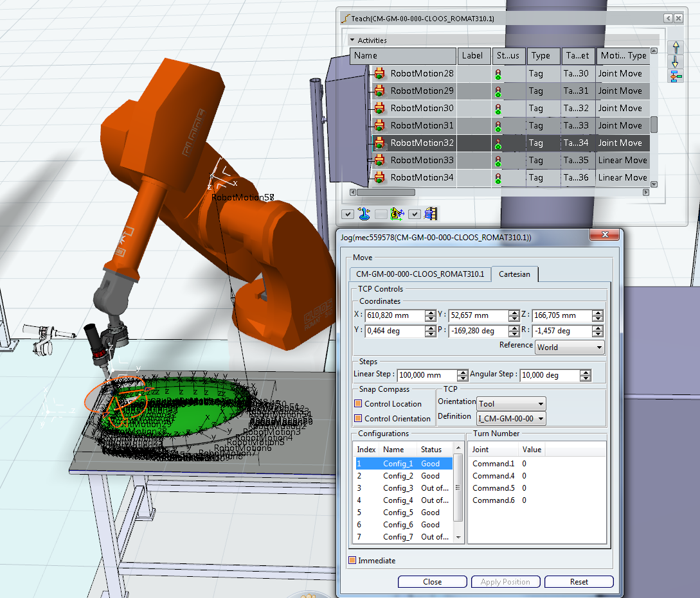The width and height of the screenshot is (700, 598).
Task: Click the film-strip table icon in Teach toolbar
Action: pos(431,213)
